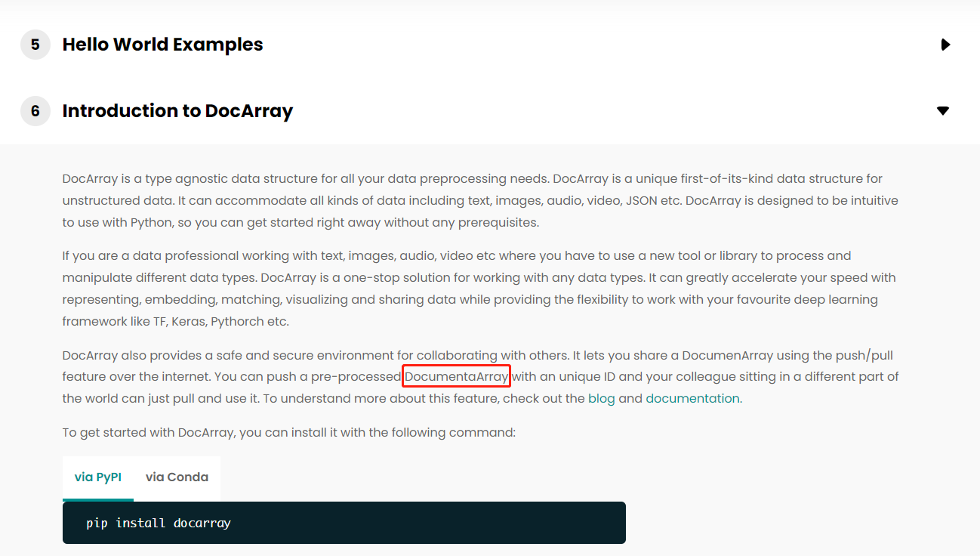Click the teal underline below via PyPI
Screen dimensions: 980x556
[x=97, y=499]
